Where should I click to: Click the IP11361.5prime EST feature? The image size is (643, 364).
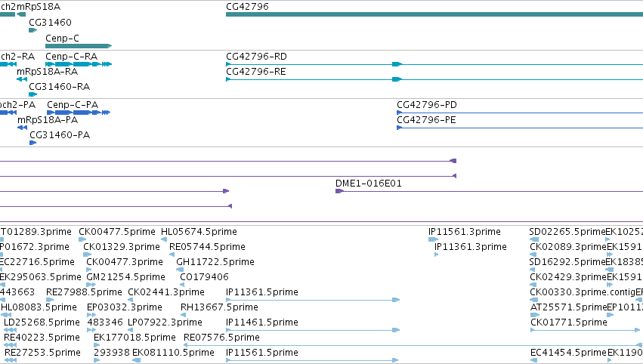[313, 300]
